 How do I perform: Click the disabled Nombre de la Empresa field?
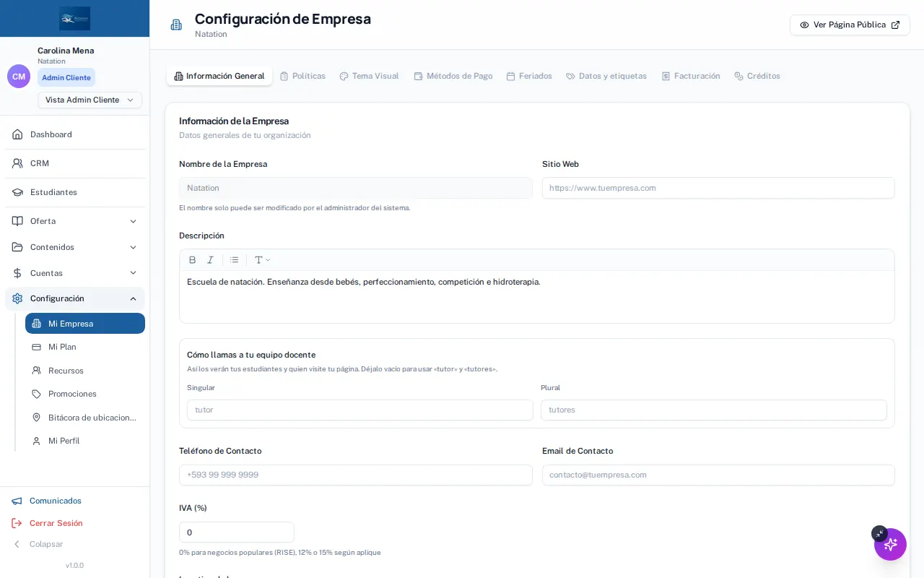(356, 188)
